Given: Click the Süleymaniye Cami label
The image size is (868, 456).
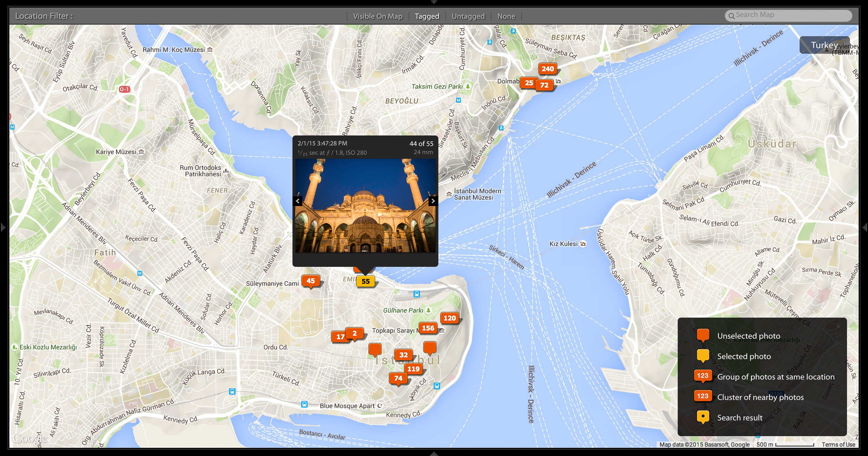Looking at the screenshot, I should click(x=272, y=284).
